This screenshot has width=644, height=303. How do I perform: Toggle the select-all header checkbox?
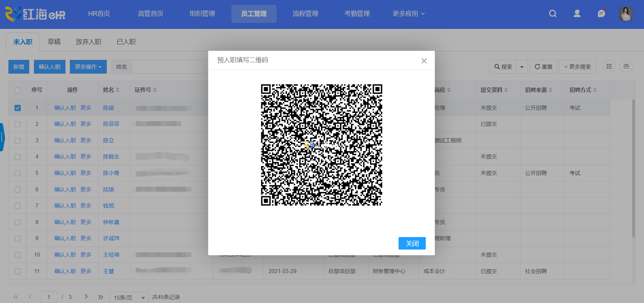tap(18, 90)
